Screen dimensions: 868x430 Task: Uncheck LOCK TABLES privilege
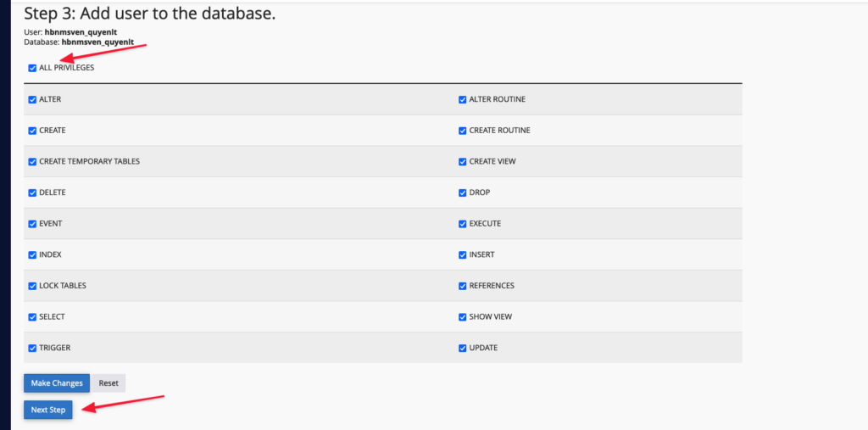(32, 286)
